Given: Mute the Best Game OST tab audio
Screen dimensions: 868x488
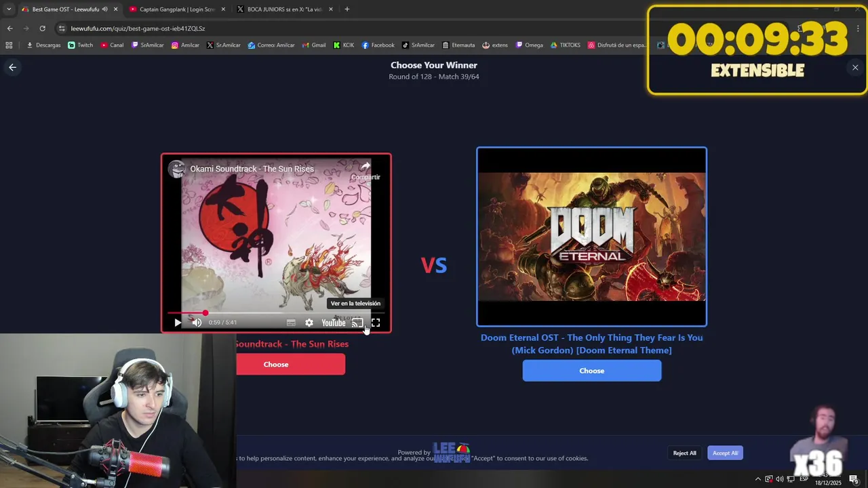Looking at the screenshot, I should tap(104, 9).
